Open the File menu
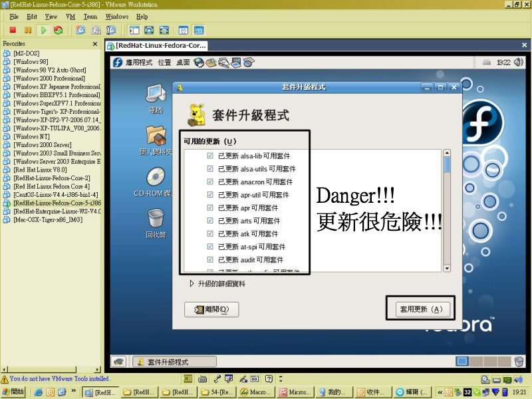 coord(14,17)
